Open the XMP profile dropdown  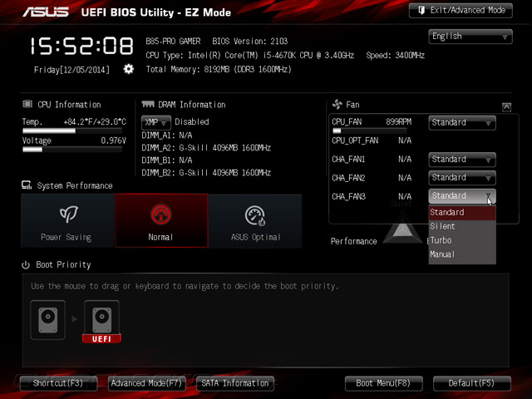point(155,122)
